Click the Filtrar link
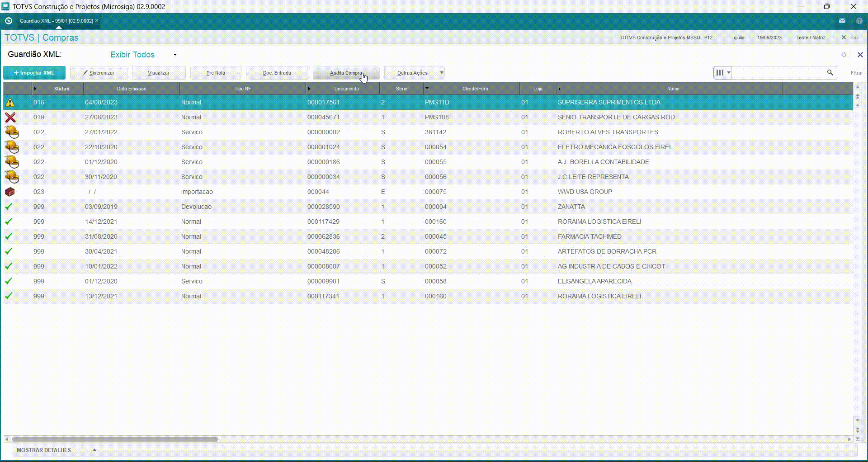The width and height of the screenshot is (868, 462). (x=857, y=73)
